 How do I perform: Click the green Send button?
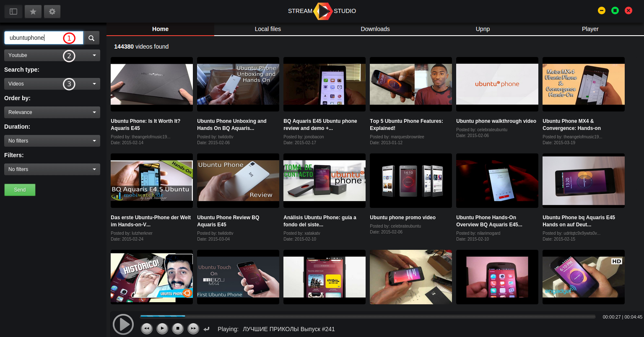(20, 190)
